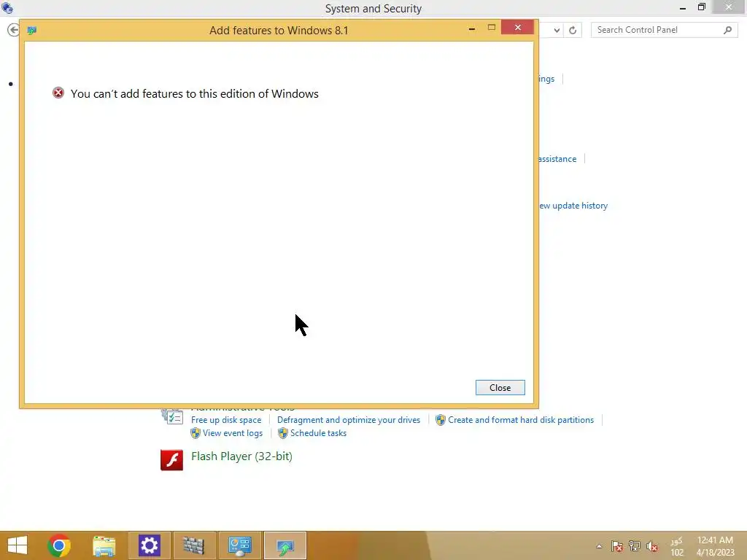747x560 pixels.
Task: Click the shield icon beside Create and format partitions
Action: 440,420
